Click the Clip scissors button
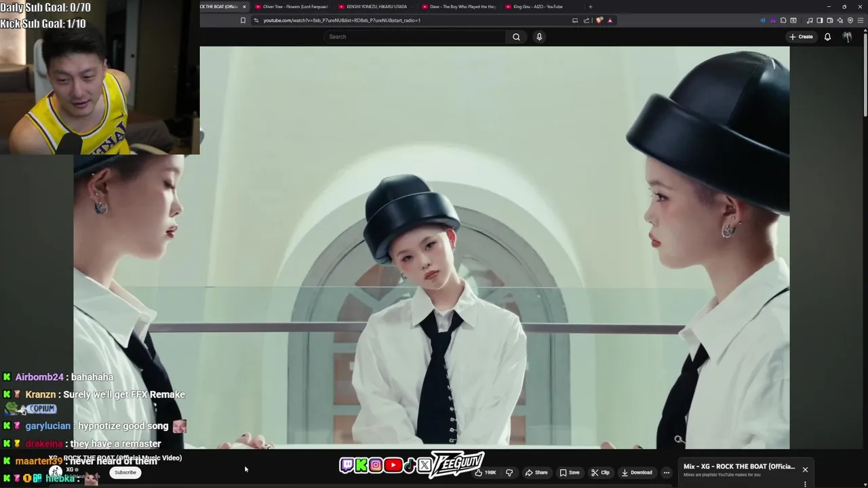The height and width of the screenshot is (488, 868). click(x=600, y=472)
